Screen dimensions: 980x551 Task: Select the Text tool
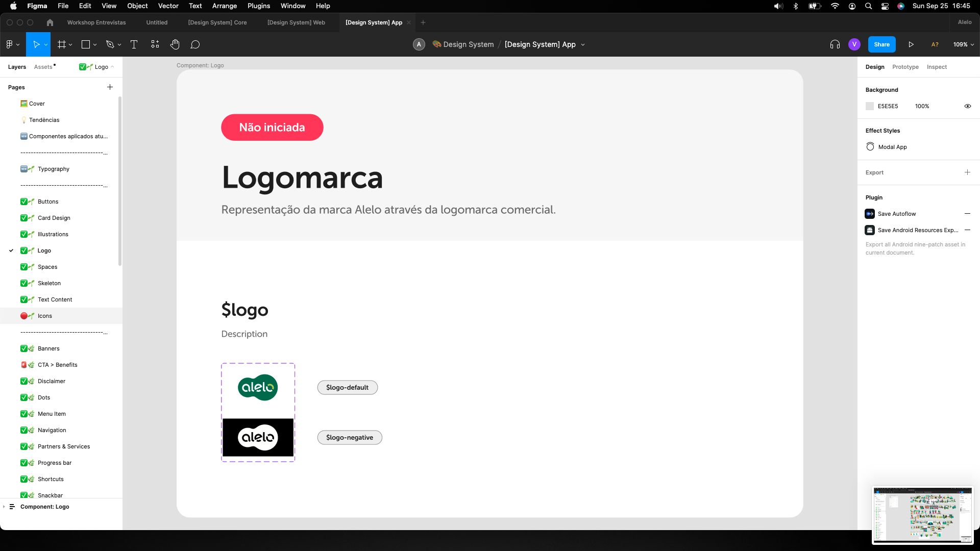pyautogui.click(x=134, y=44)
